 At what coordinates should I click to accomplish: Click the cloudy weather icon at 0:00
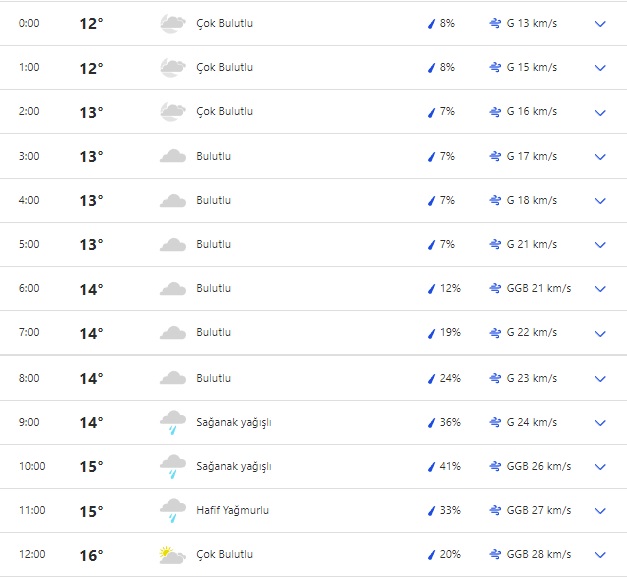(x=173, y=24)
